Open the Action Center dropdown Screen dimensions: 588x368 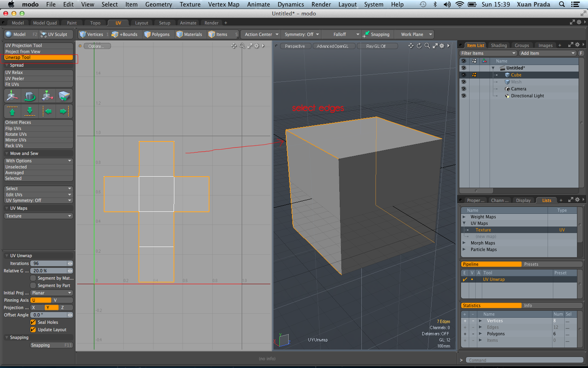261,34
